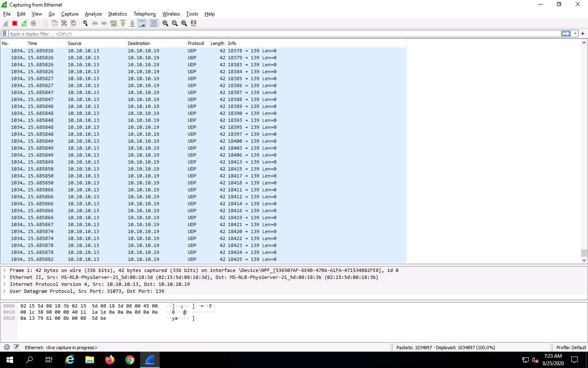Jump to the first packet
This screenshot has width=588, height=368.
pos(123,23)
